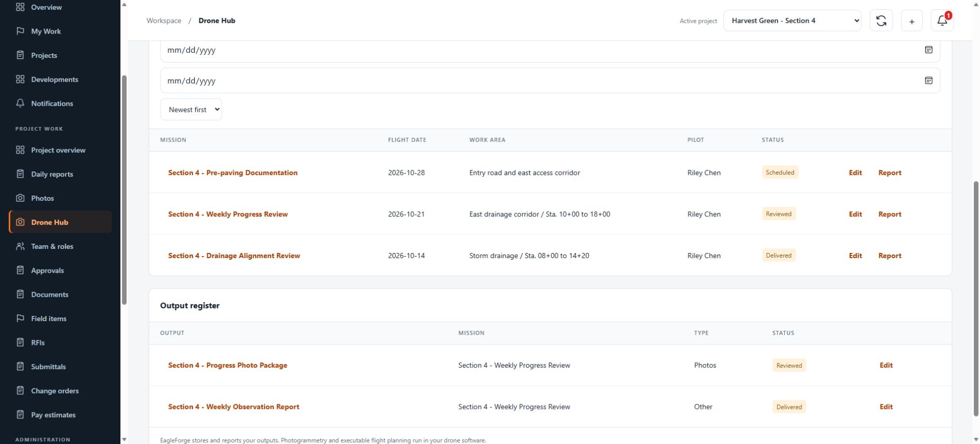Viewport: 980px width, 444px height.
Task: Click the Scheduled status badge
Action: 780,172
